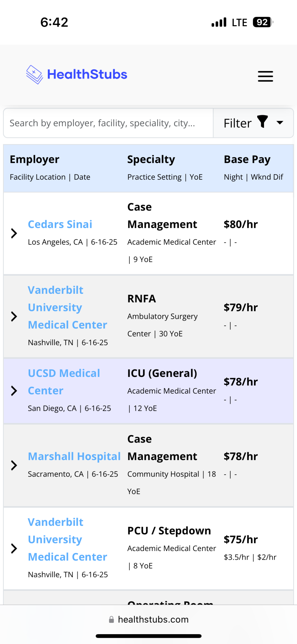
Task: Focus the employer search input field
Action: (108, 123)
